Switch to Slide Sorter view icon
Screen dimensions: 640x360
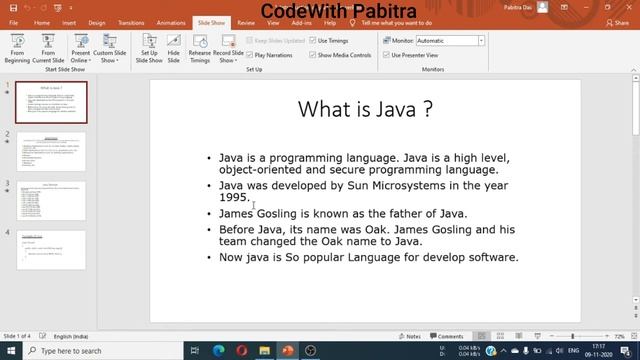[500, 336]
